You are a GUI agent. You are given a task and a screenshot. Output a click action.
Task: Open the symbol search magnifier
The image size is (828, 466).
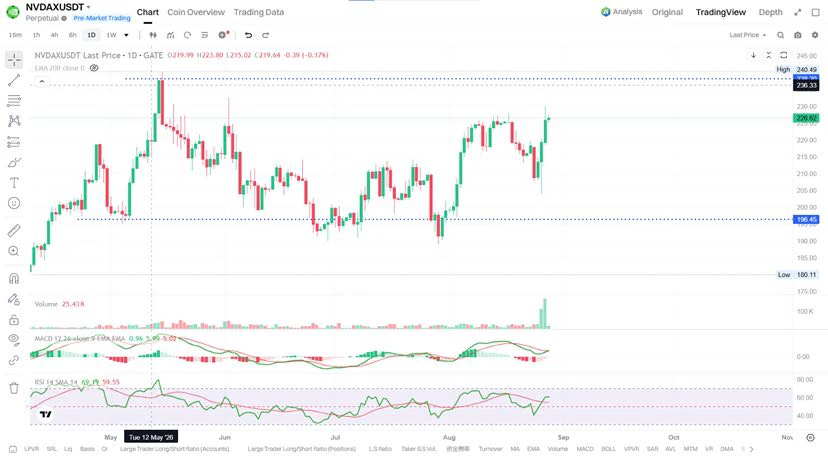(780, 35)
